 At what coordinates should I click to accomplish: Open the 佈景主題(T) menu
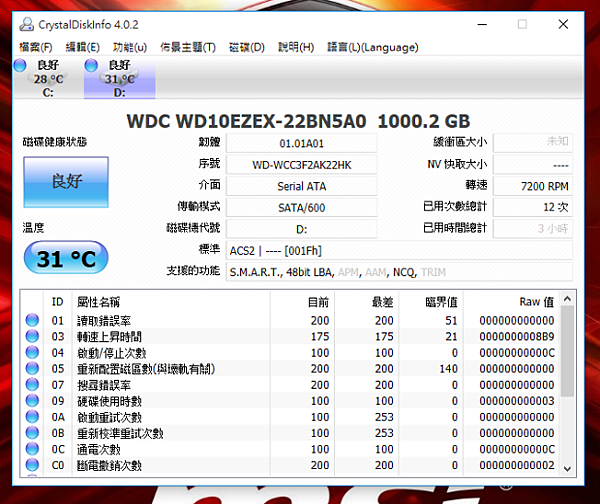pos(188,47)
